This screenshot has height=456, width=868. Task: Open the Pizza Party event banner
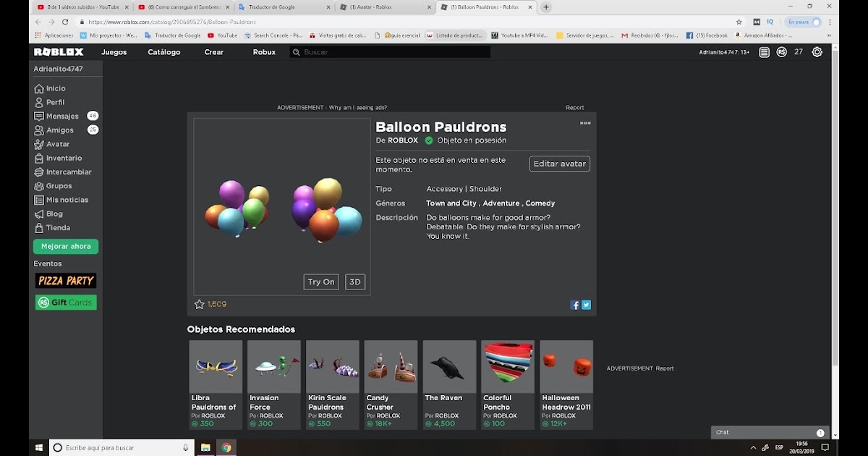point(66,281)
